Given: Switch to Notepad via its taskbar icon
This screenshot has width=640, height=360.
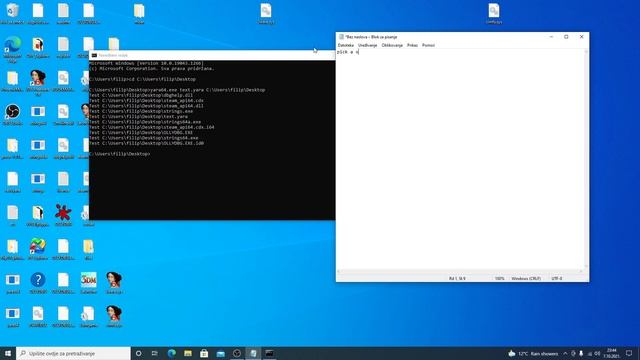Looking at the screenshot, I should 253,353.
